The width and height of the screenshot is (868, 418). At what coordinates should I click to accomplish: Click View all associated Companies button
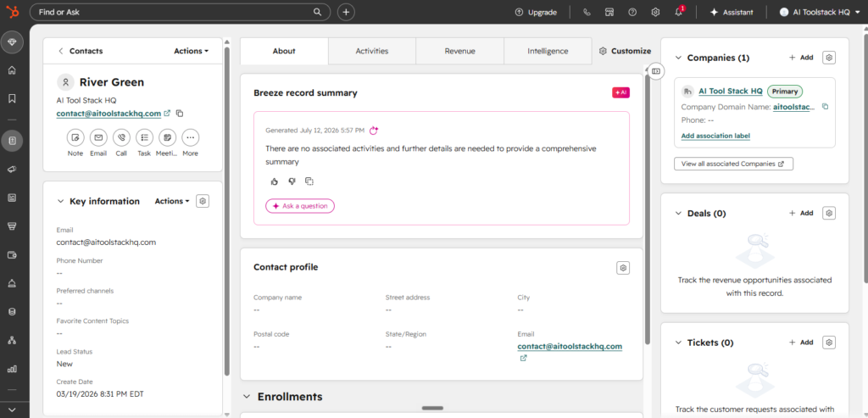coord(733,164)
